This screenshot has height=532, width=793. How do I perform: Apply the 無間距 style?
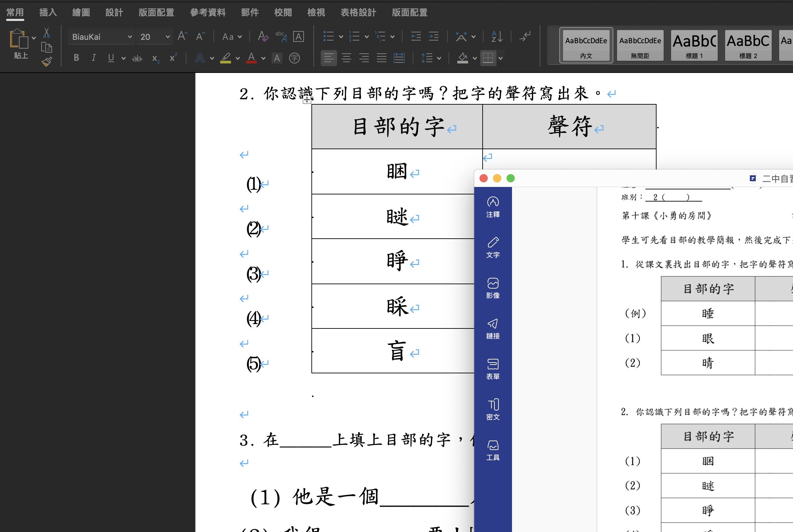pos(640,46)
